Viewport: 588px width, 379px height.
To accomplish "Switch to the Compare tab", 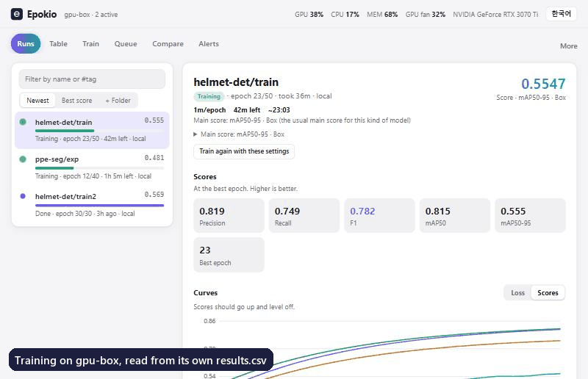I will pyautogui.click(x=168, y=43).
